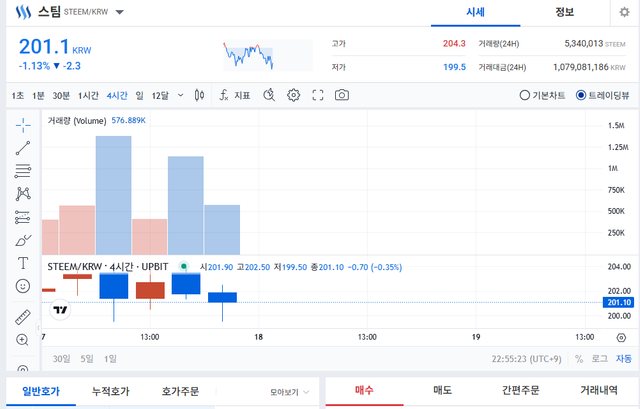The width and height of the screenshot is (640, 409).
Task: Collapse the drawing toolbar side handle
Action: [x=39, y=327]
